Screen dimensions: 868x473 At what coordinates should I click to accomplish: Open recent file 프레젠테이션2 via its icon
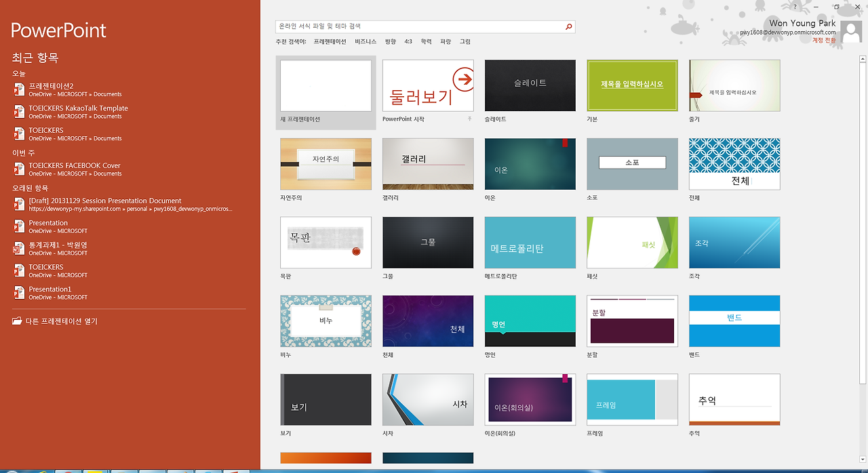(x=18, y=89)
